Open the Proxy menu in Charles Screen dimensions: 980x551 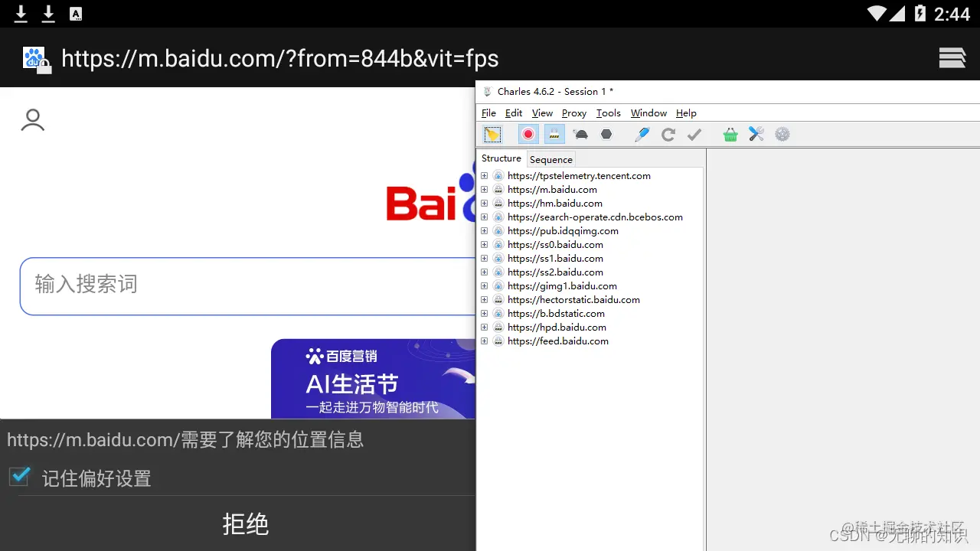(x=573, y=112)
